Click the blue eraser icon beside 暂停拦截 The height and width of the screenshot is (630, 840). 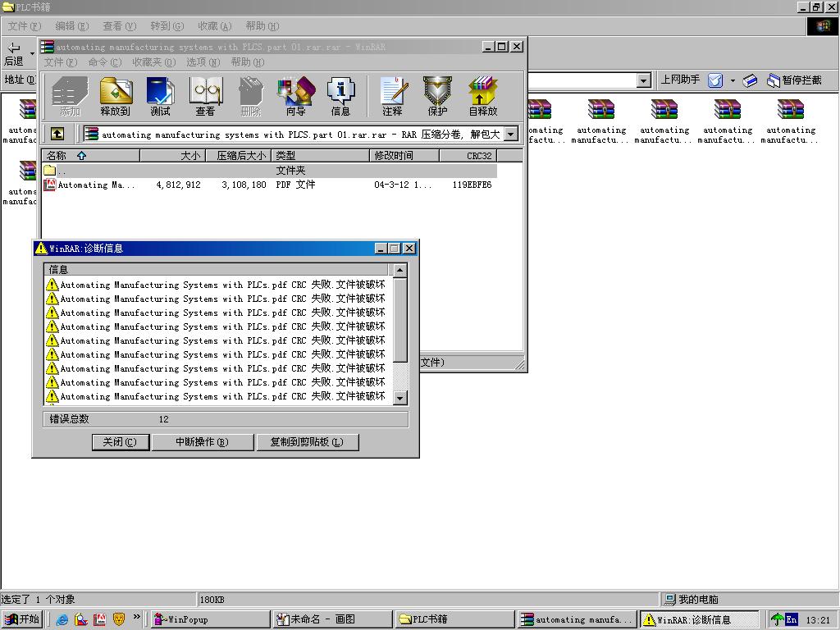pos(750,80)
